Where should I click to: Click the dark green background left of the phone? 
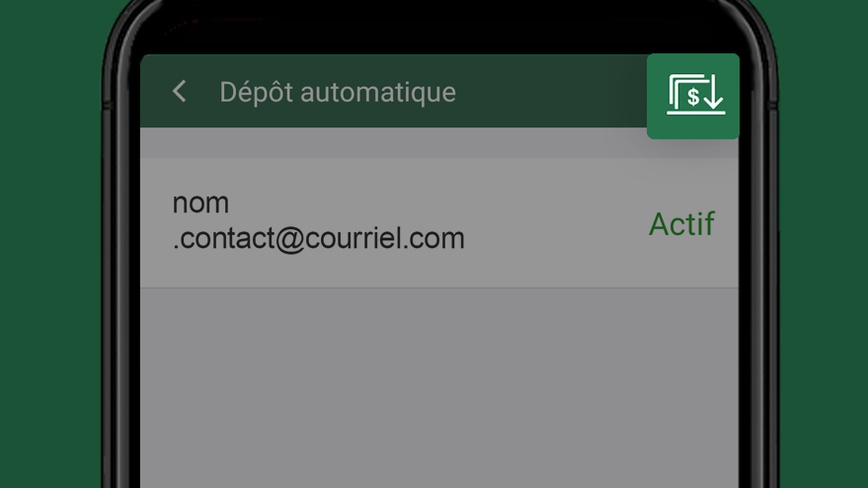[49, 244]
